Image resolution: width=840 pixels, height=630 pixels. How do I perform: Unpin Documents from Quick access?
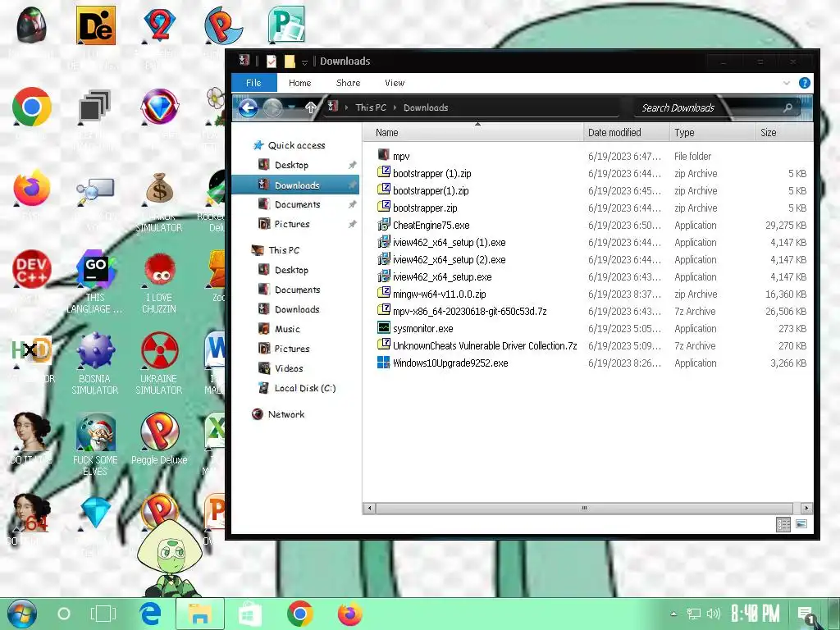[352, 204]
